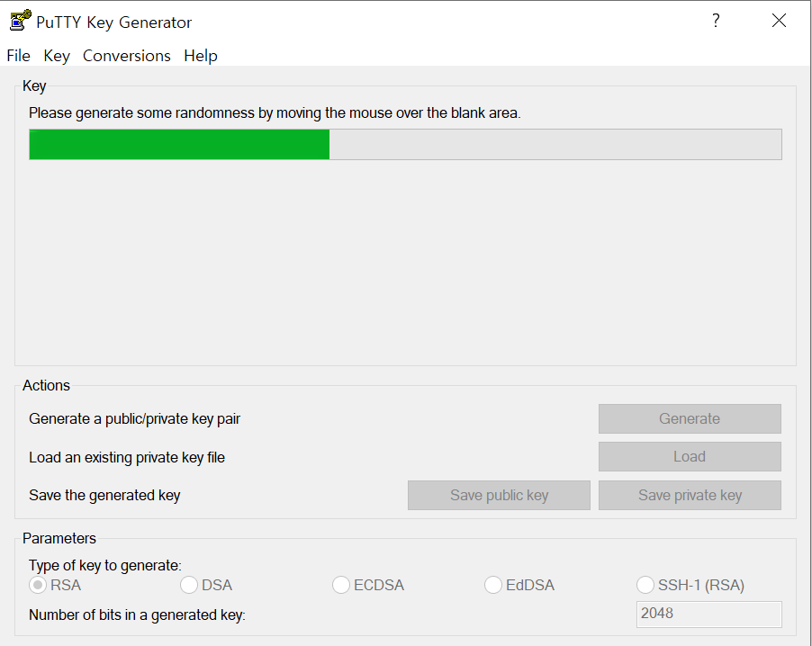
Task: Click 'Generate a public/private key pair' label
Action: [x=135, y=418]
